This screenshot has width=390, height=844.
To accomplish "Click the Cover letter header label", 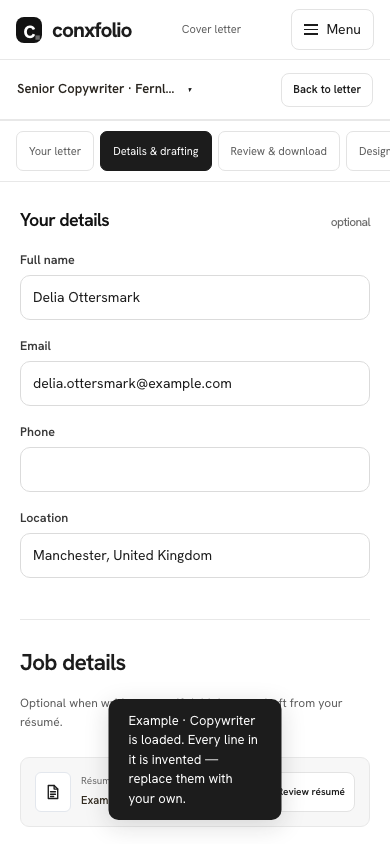I will (x=211, y=30).
